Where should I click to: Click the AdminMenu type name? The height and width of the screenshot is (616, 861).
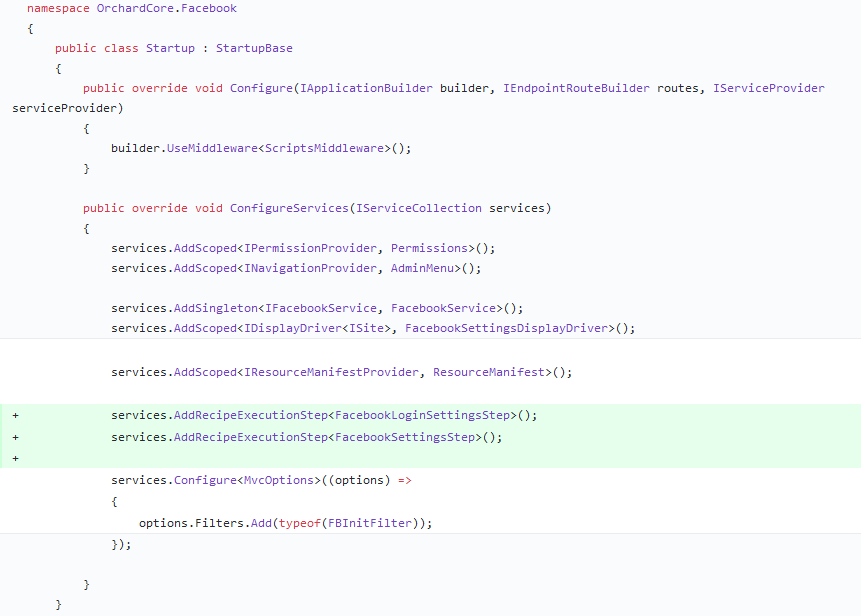point(422,268)
